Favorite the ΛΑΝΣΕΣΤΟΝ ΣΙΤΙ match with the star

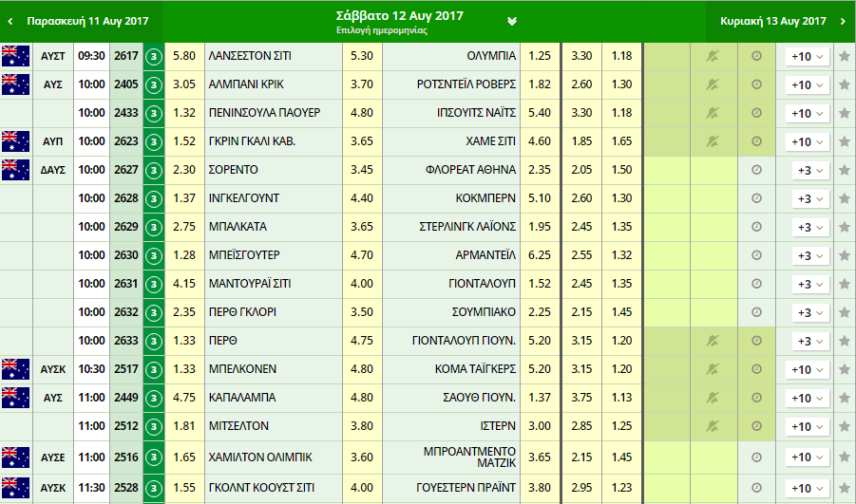pyautogui.click(x=844, y=56)
